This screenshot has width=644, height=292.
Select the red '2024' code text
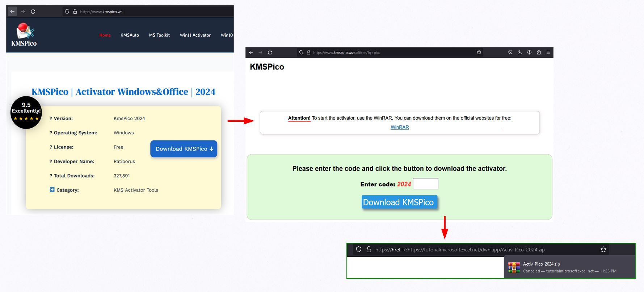[404, 184]
